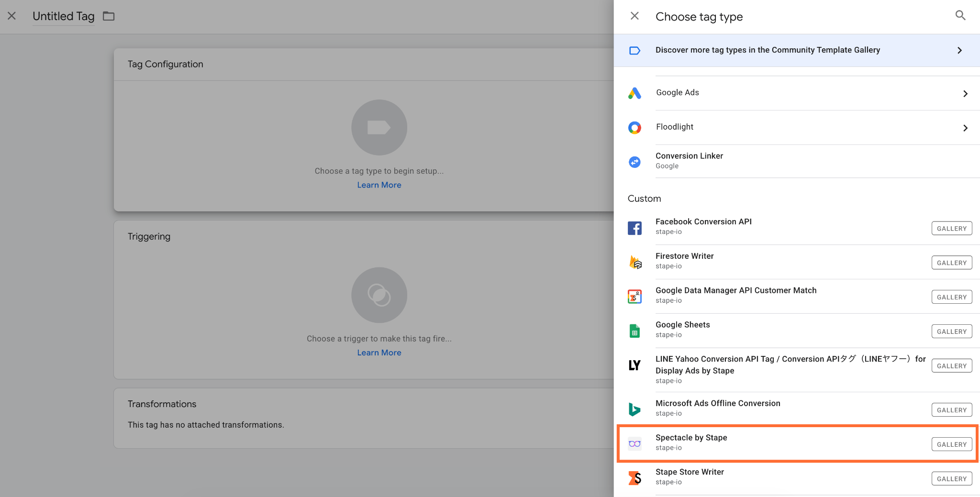Expand the Community Template Gallery chevron
The image size is (980, 497).
click(959, 50)
